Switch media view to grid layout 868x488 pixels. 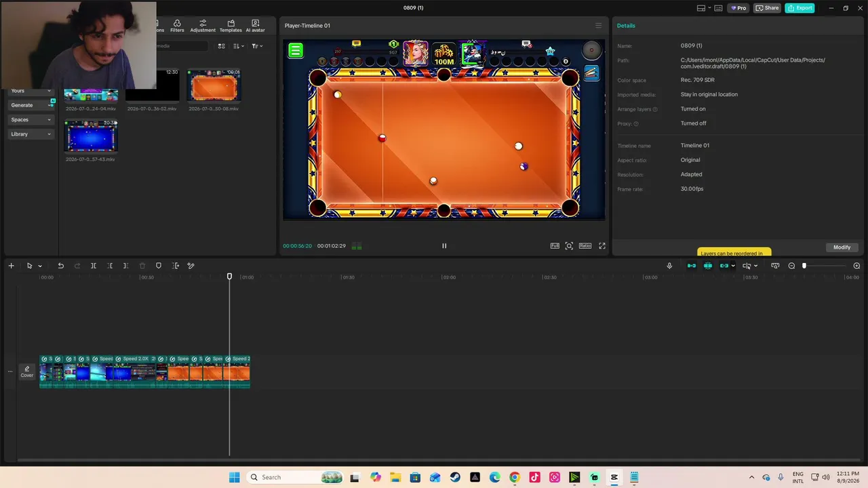coord(221,46)
